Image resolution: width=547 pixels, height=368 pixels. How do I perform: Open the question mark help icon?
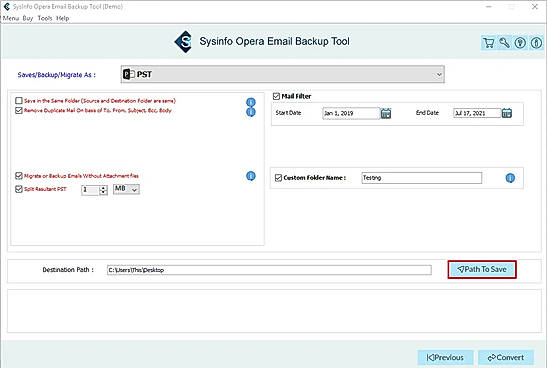coord(520,43)
